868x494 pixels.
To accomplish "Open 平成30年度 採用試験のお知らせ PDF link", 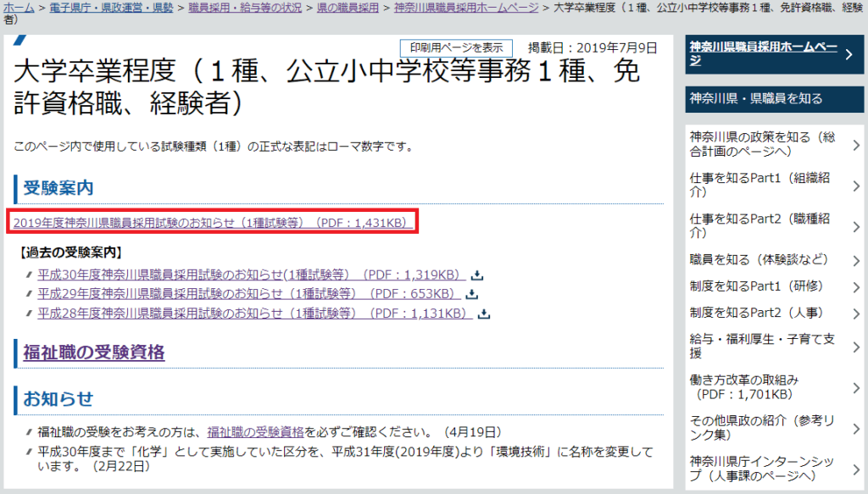I will 252,275.
